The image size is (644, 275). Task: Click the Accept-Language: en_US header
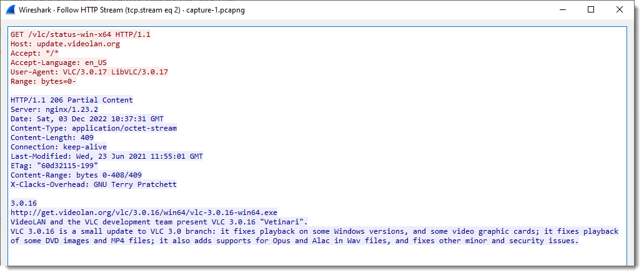(59, 62)
